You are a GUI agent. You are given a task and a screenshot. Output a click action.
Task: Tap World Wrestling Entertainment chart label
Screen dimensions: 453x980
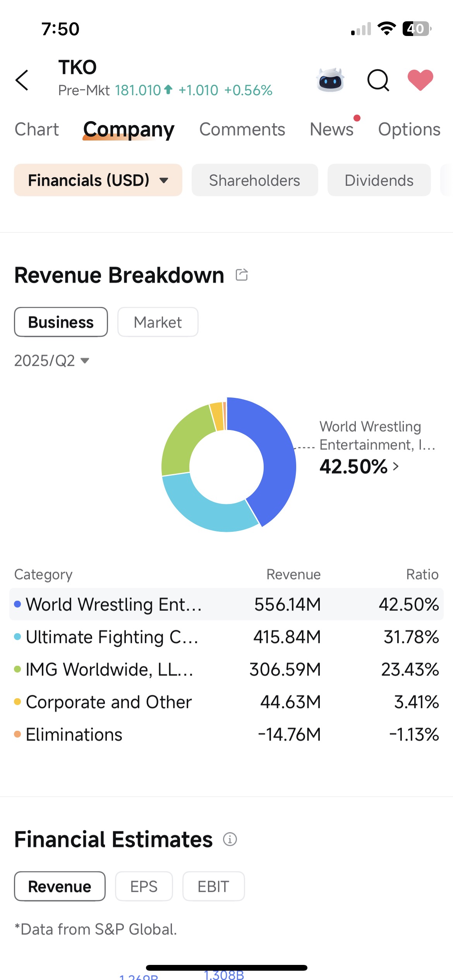(x=377, y=435)
